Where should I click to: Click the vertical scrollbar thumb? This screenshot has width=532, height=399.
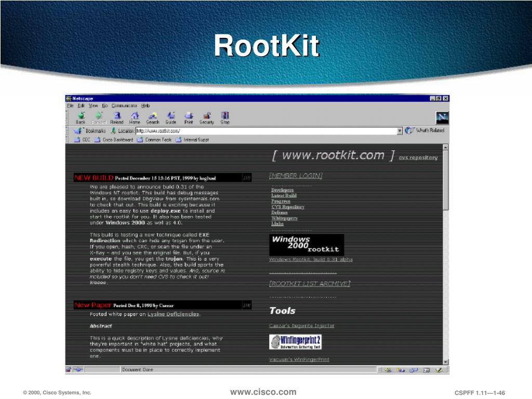click(x=446, y=180)
